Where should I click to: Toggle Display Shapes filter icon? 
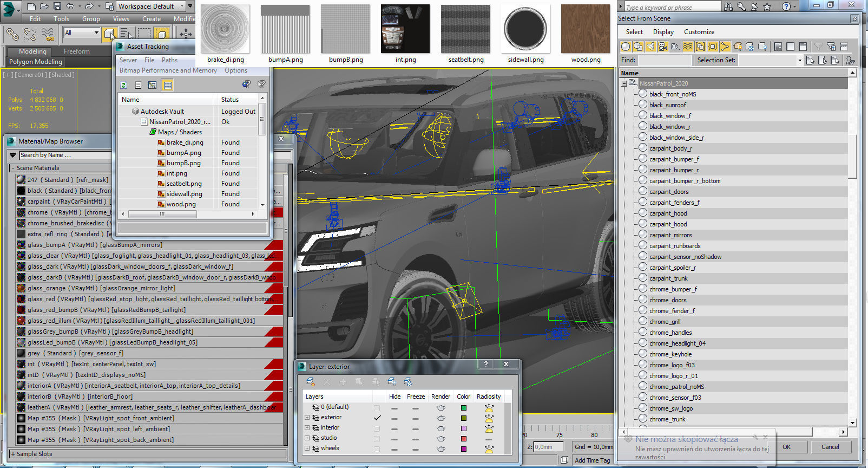pos(639,47)
